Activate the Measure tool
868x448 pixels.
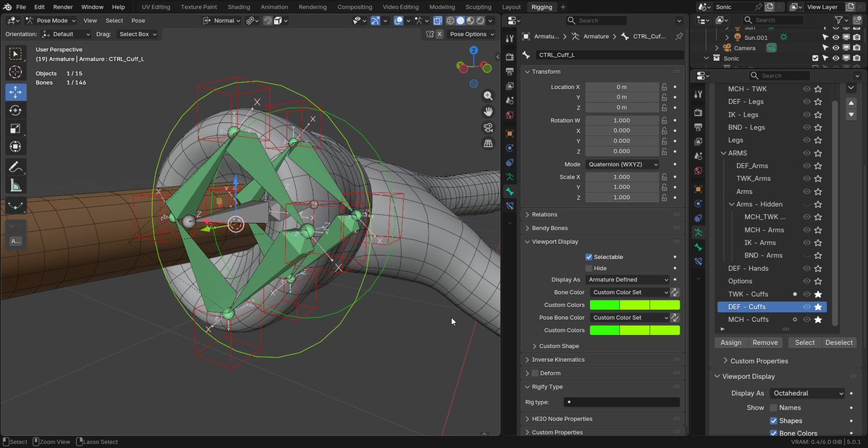16,185
